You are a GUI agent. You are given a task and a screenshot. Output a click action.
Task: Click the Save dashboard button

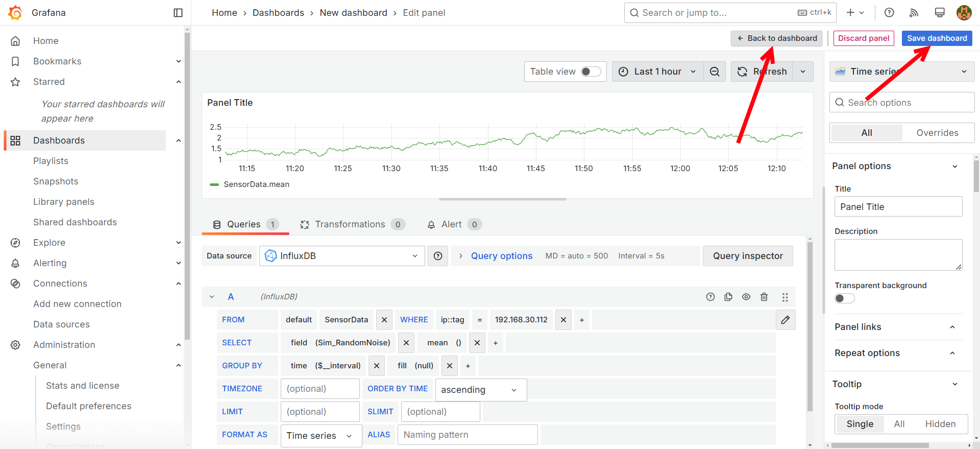[937, 38]
